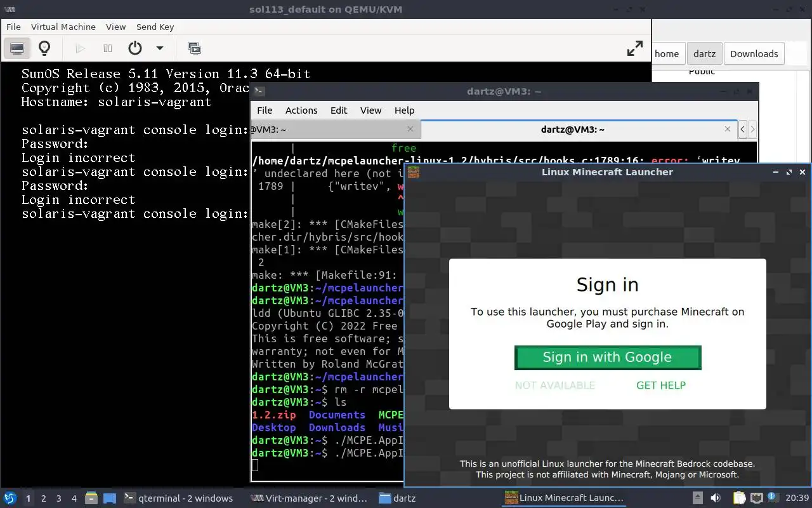Click the 1.2.zip file name in terminal
The width and height of the screenshot is (812, 508).
(274, 415)
